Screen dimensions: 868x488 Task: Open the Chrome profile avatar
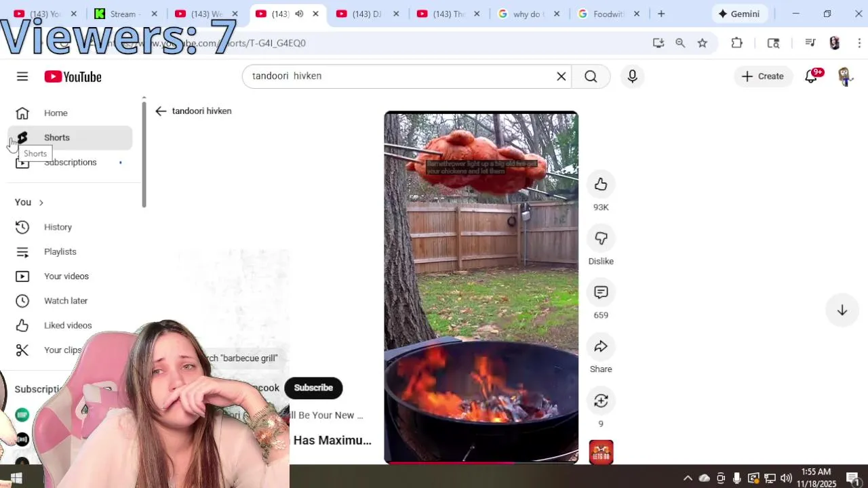(835, 43)
